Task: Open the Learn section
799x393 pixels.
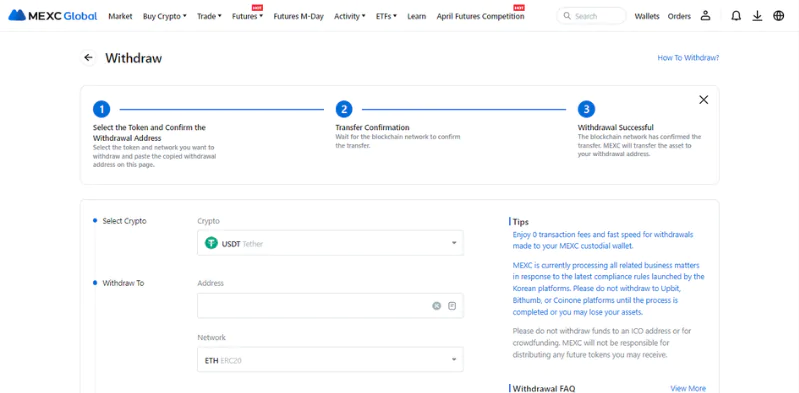Action: 416,16
